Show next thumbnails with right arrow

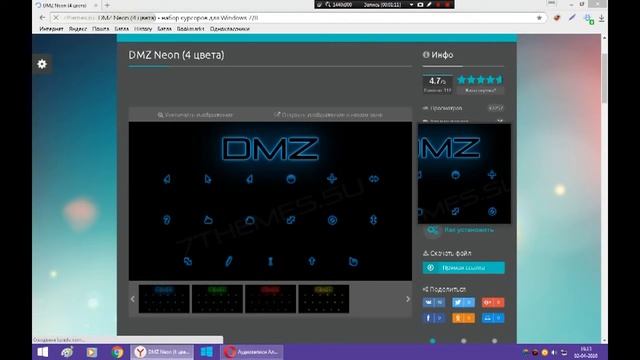[408, 299]
